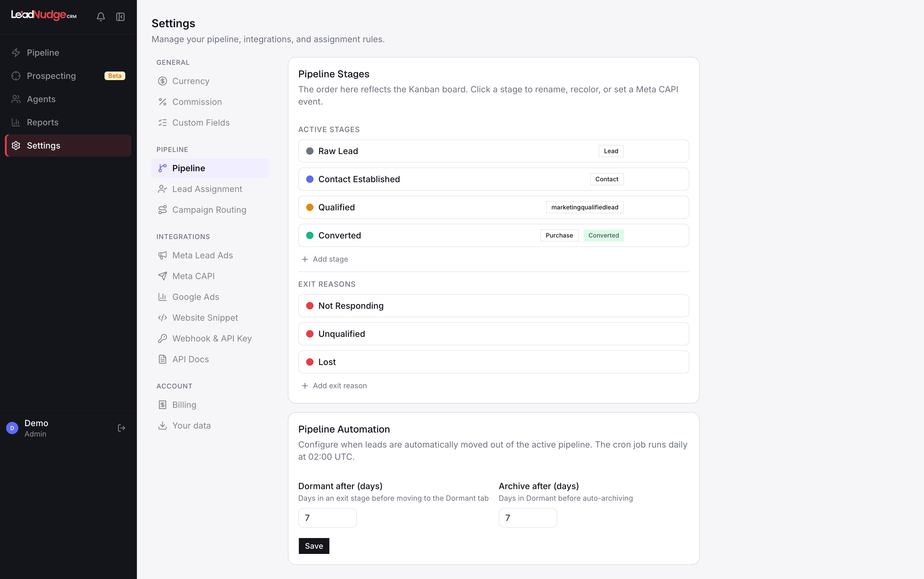Click the Meta CAPI paper plane icon
The image size is (924, 579).
tap(162, 276)
